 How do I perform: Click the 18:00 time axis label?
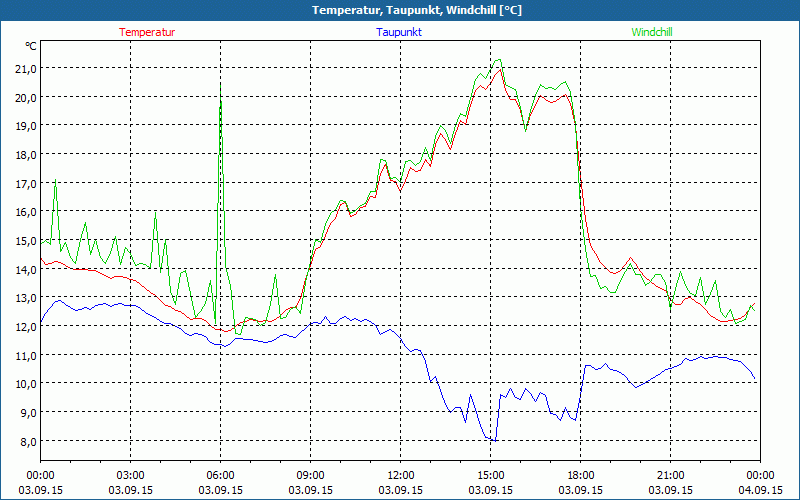point(580,475)
